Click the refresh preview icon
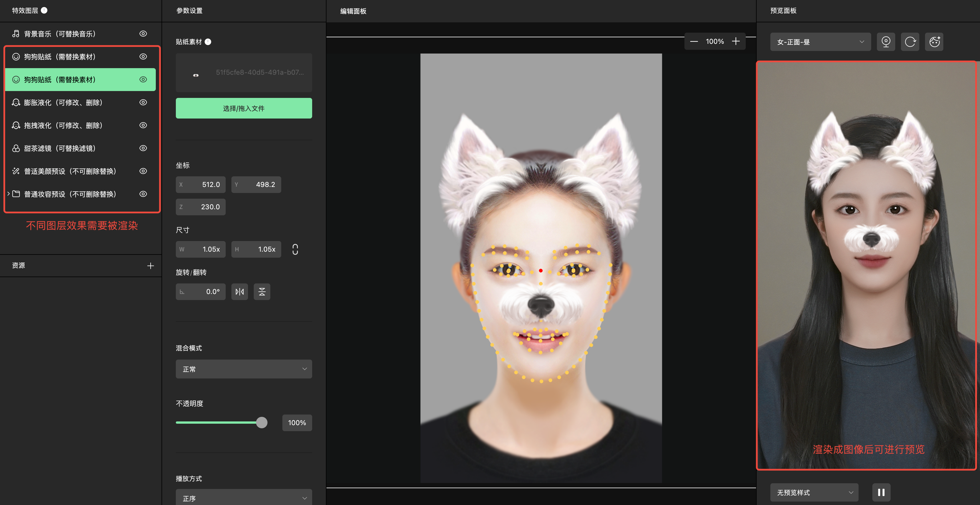Image resolution: width=980 pixels, height=505 pixels. coord(910,42)
